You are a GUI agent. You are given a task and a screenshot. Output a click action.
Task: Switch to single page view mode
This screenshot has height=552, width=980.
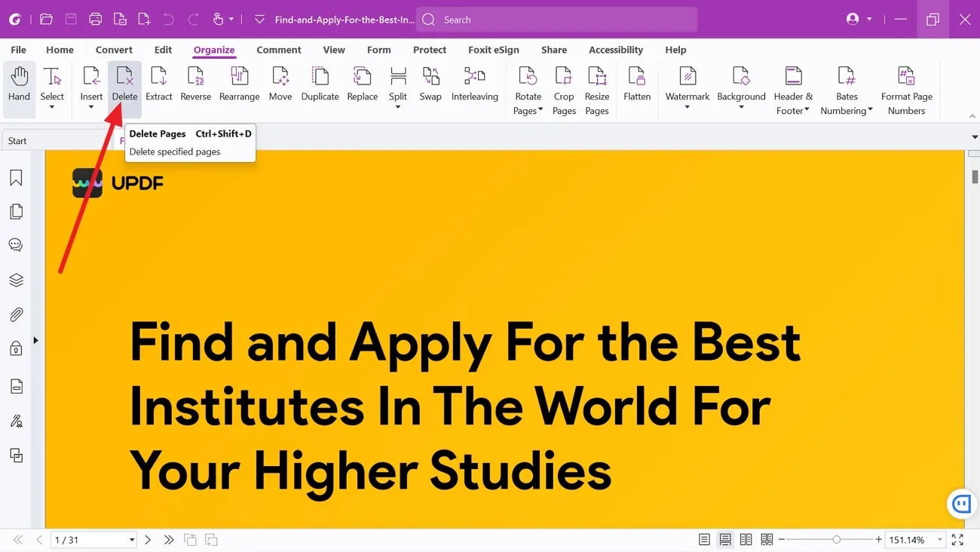pyautogui.click(x=704, y=540)
